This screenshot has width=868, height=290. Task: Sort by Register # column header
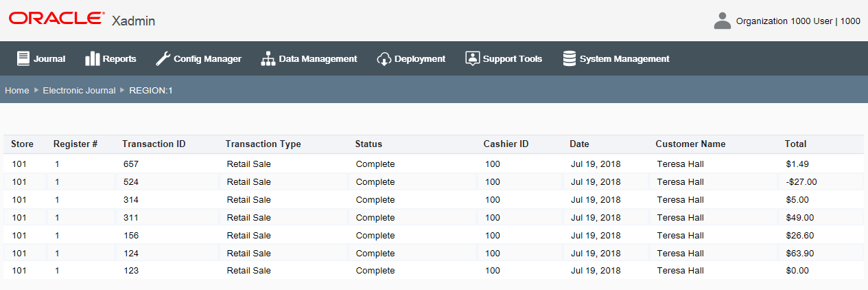(75, 144)
